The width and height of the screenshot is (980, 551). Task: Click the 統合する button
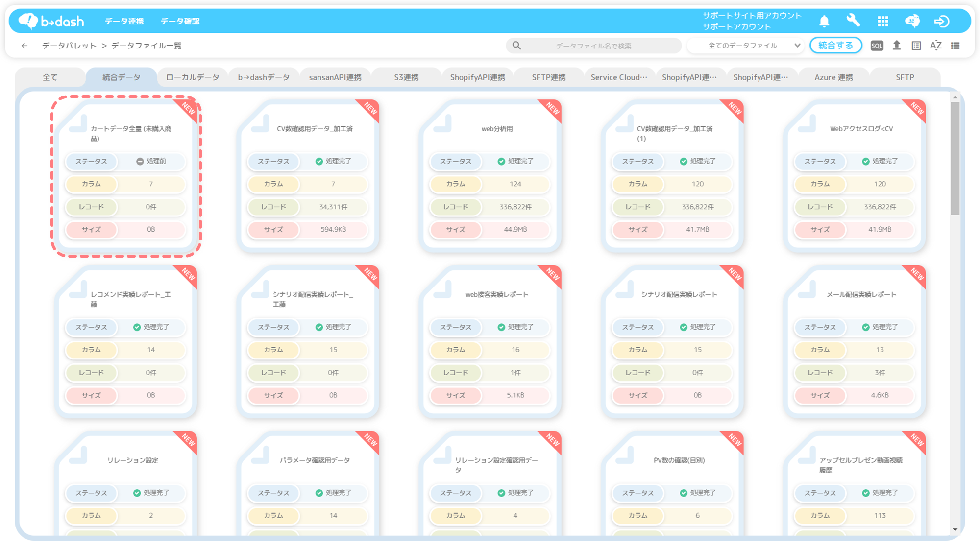835,46
